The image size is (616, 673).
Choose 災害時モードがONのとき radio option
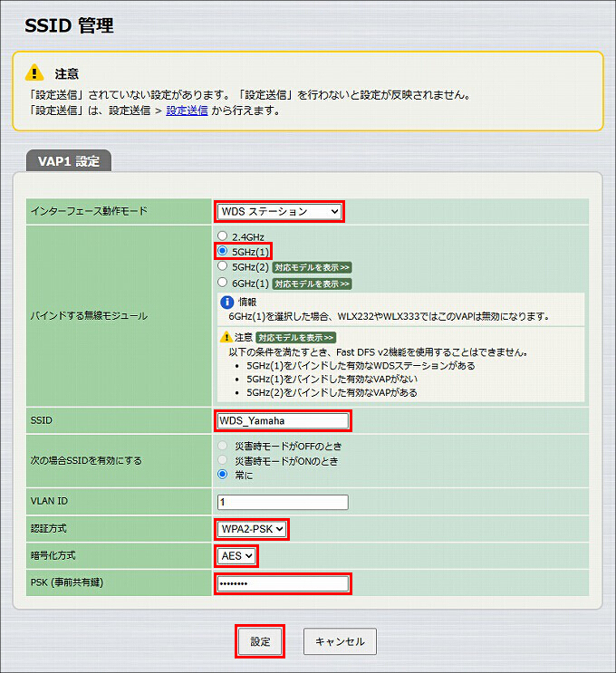click(x=222, y=460)
